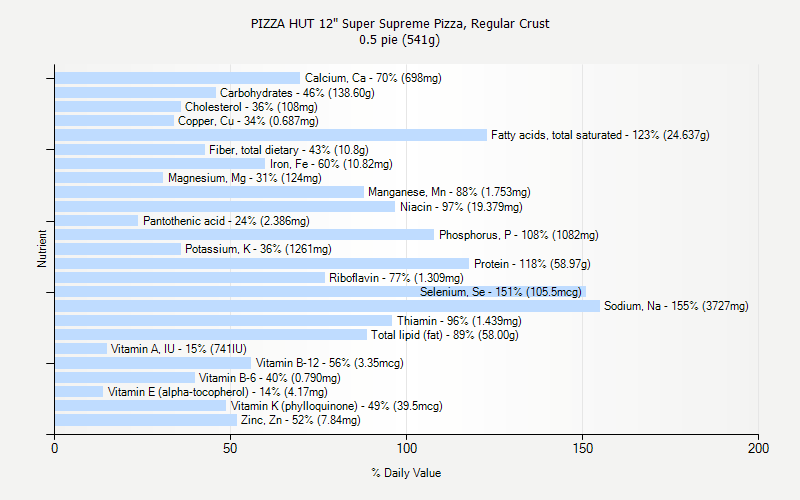Click the Magnesium bar in the chart
800x500 pixels.
click(x=109, y=178)
